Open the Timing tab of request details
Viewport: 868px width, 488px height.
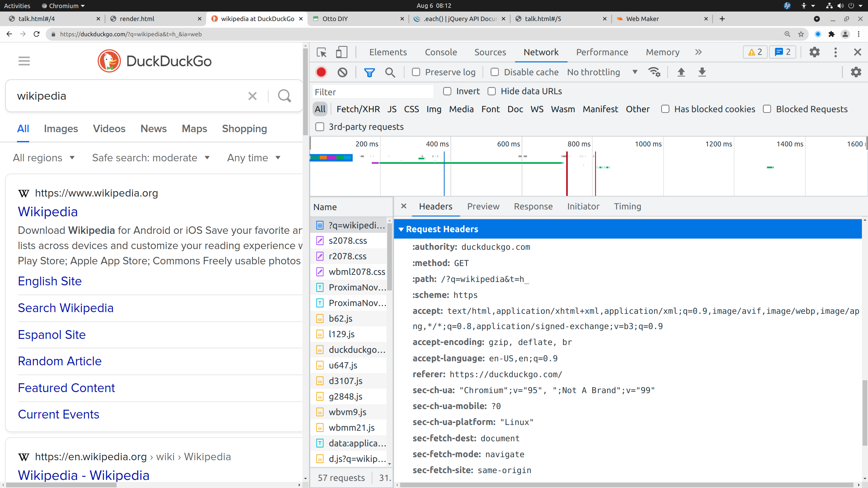pyautogui.click(x=627, y=206)
